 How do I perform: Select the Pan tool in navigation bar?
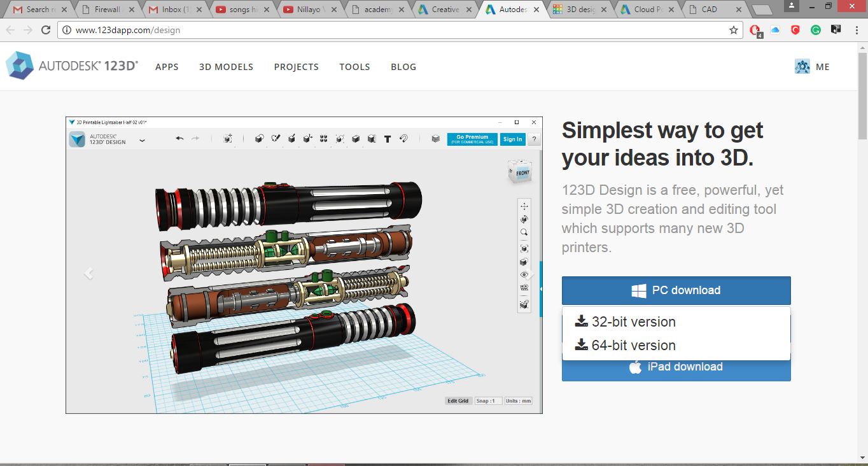click(x=524, y=206)
